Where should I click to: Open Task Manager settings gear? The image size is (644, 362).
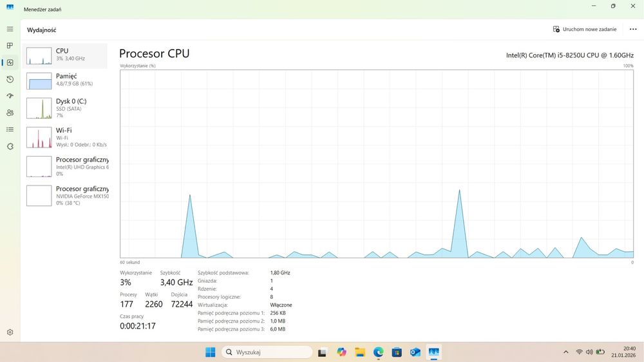click(10, 332)
